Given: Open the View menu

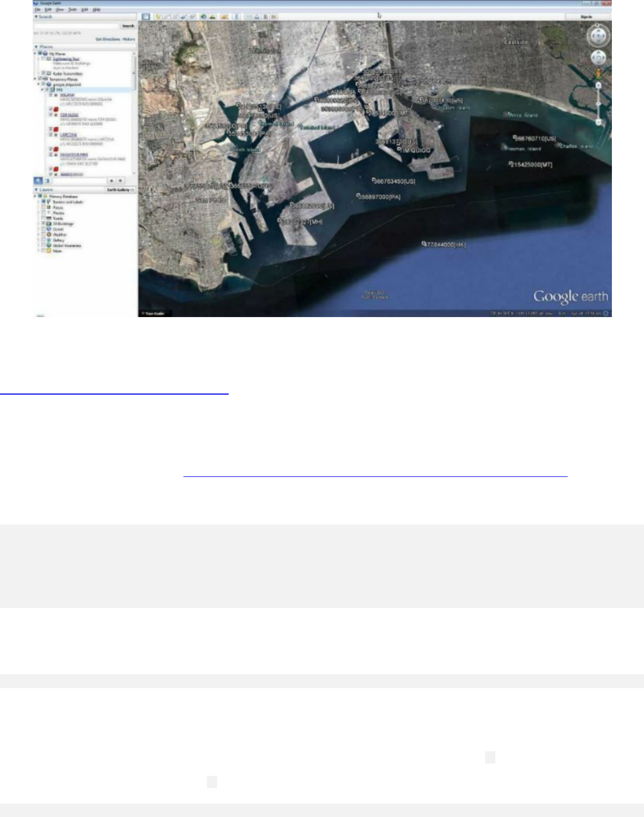Looking at the screenshot, I should click(x=60, y=10).
